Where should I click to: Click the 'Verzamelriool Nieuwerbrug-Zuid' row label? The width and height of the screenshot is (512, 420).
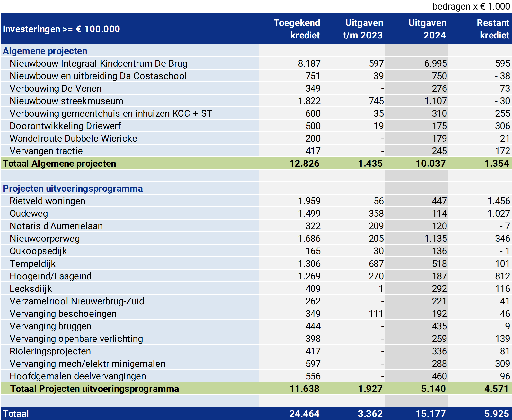click(x=77, y=301)
